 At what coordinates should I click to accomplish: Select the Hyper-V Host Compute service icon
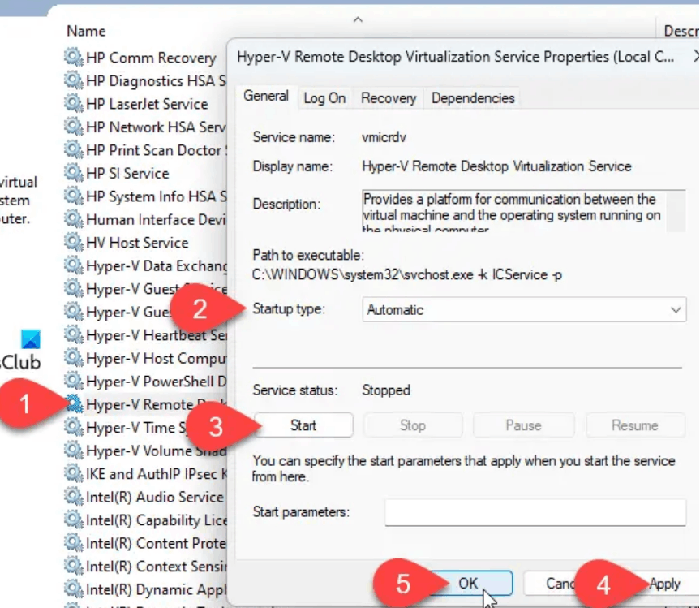coord(73,358)
